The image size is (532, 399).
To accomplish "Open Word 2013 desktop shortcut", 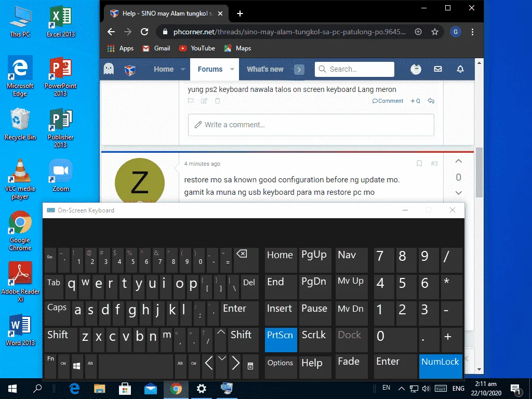I will (x=20, y=330).
